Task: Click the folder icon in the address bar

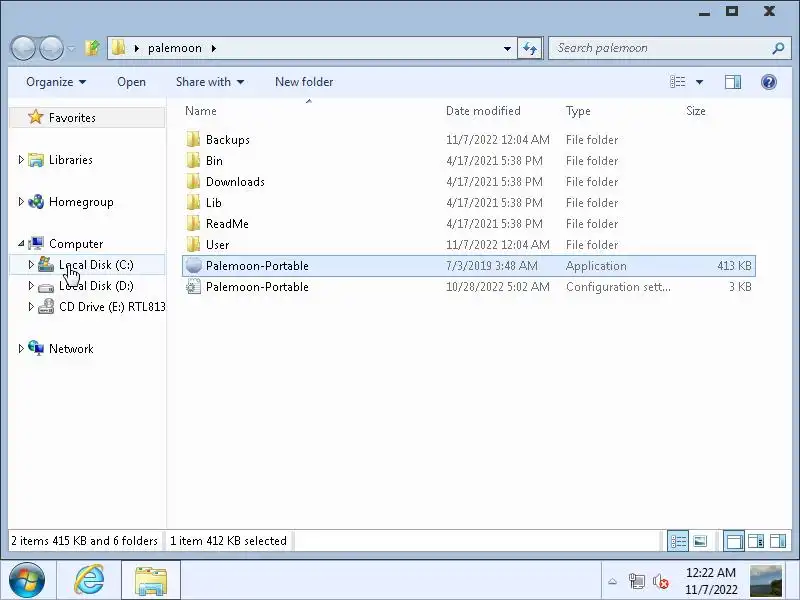Action: [x=118, y=47]
